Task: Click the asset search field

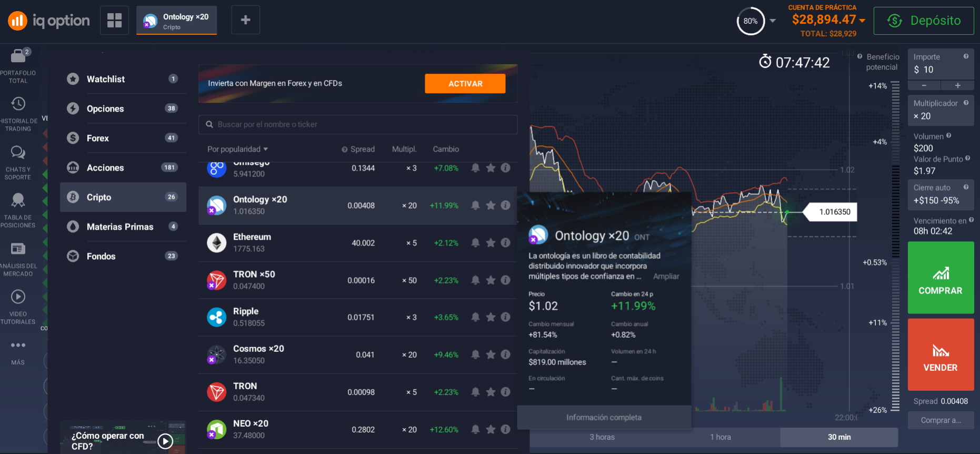Action: point(358,124)
